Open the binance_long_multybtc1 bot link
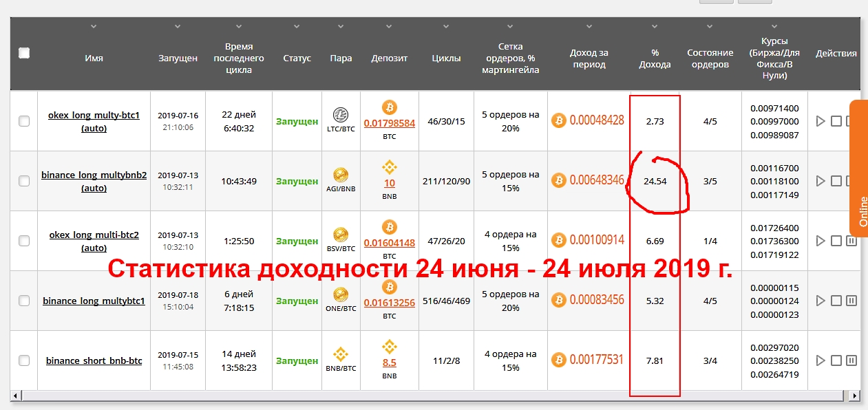This screenshot has width=868, height=410. (x=94, y=301)
